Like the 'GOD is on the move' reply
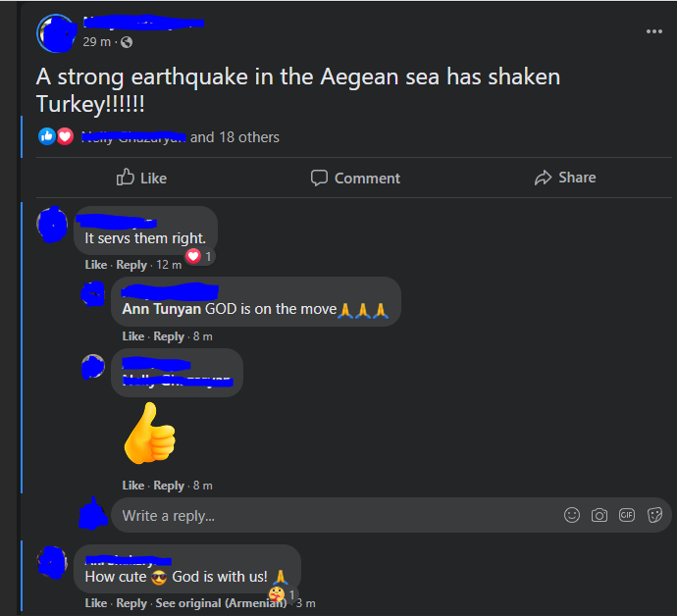The width and height of the screenshot is (677, 616). 133,336
